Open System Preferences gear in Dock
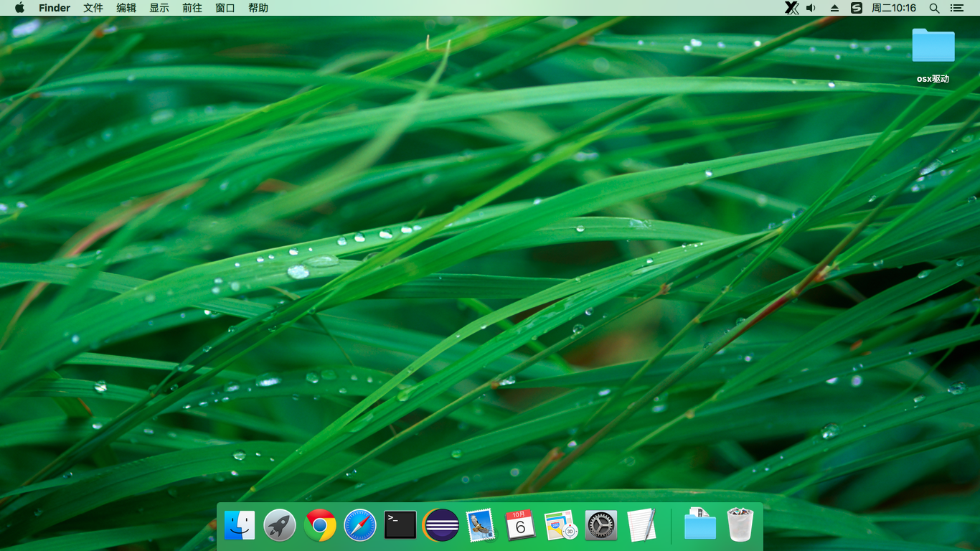The height and width of the screenshot is (551, 980). 601,525
